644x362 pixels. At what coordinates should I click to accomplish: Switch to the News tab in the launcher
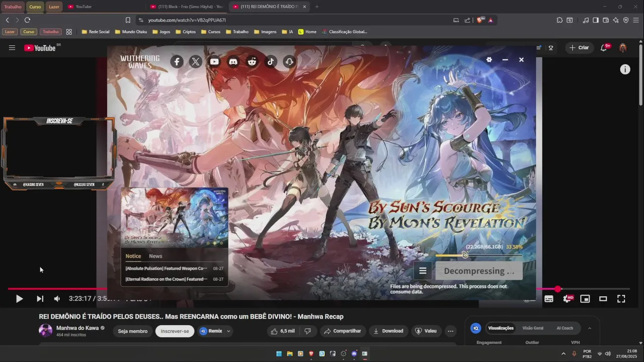(155, 256)
